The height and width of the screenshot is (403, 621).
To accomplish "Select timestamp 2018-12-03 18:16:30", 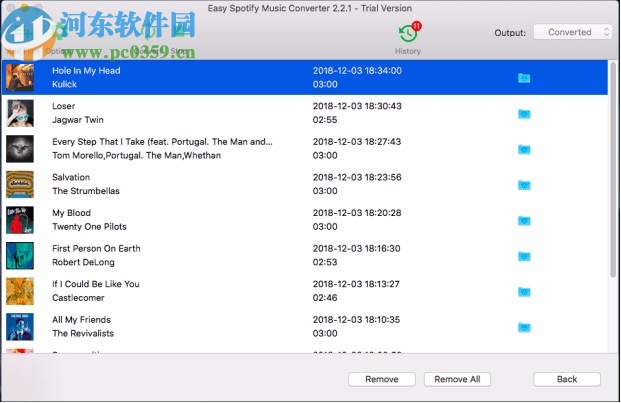I will pos(356,249).
